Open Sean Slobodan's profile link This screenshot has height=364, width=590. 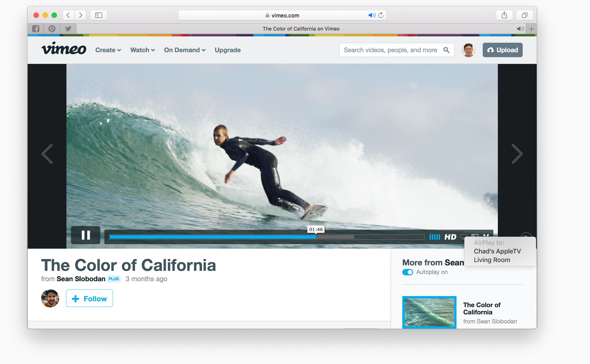coord(81,279)
